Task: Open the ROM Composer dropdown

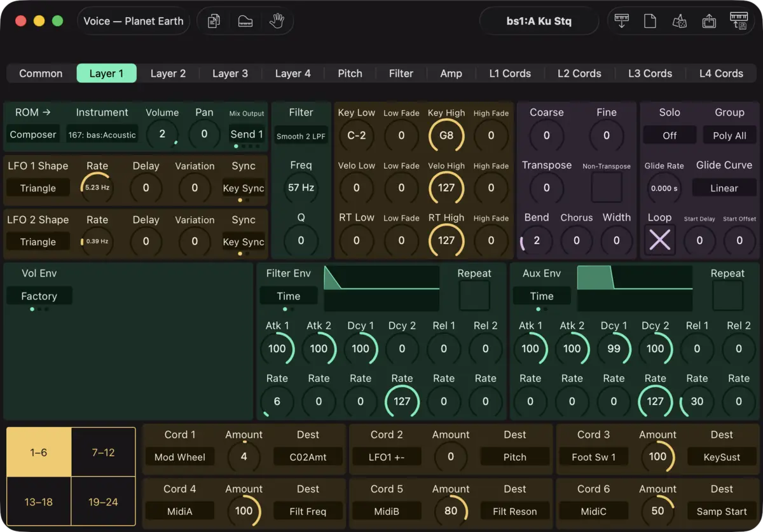Action: [x=33, y=134]
